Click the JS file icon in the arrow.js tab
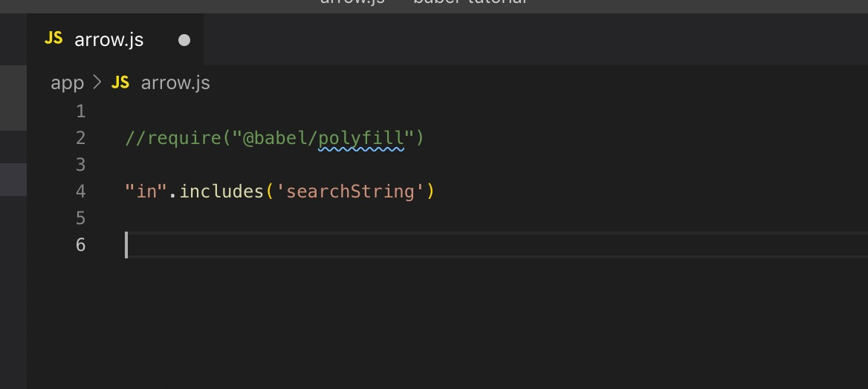 (54, 39)
